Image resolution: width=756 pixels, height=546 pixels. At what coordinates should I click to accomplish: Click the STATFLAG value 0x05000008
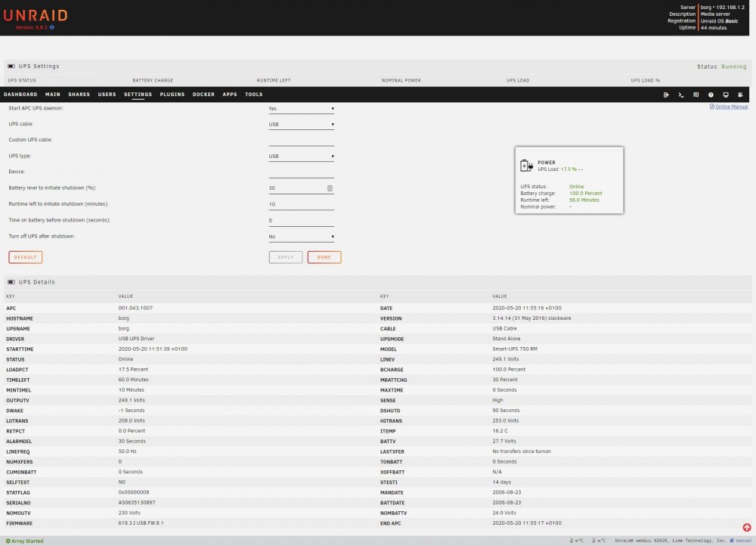coord(134,492)
